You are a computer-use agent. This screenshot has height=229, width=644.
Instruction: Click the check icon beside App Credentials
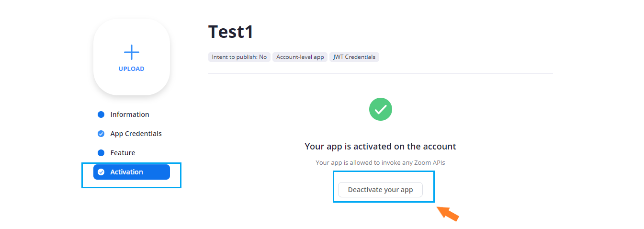click(x=101, y=134)
